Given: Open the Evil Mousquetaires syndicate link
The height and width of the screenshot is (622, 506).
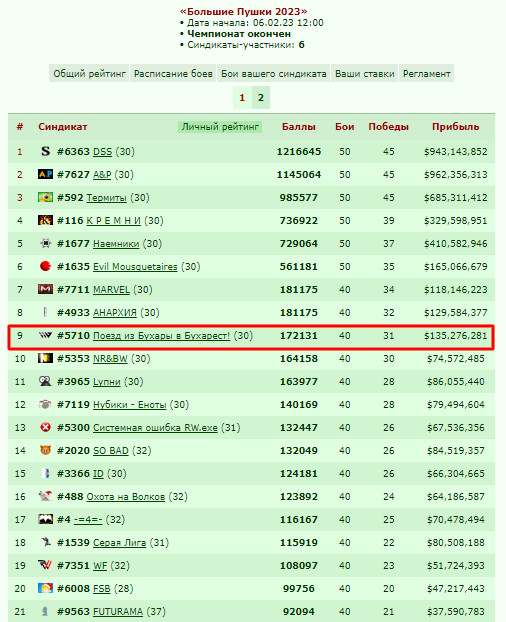Looking at the screenshot, I should point(135,267).
